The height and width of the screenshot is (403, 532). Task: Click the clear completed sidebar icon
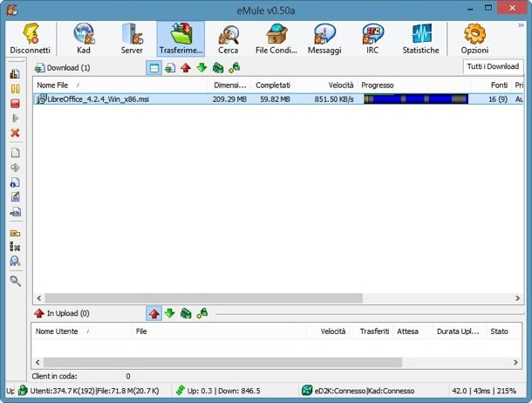click(15, 247)
